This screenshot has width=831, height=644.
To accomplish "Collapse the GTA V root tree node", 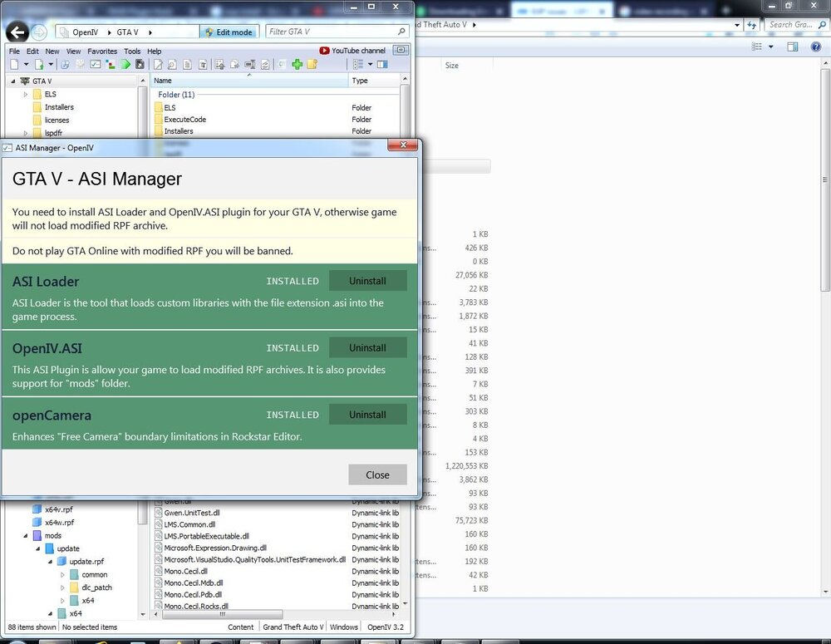I will click(x=13, y=81).
